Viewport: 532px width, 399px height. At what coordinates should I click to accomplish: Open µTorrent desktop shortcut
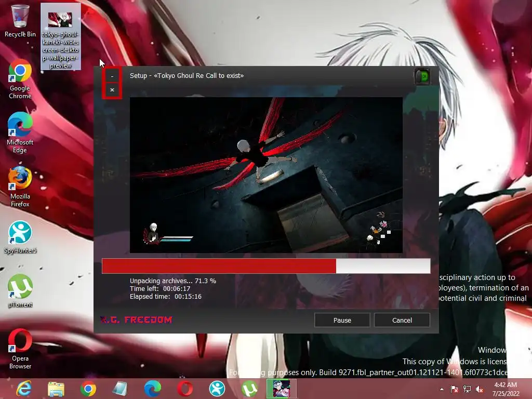click(20, 291)
